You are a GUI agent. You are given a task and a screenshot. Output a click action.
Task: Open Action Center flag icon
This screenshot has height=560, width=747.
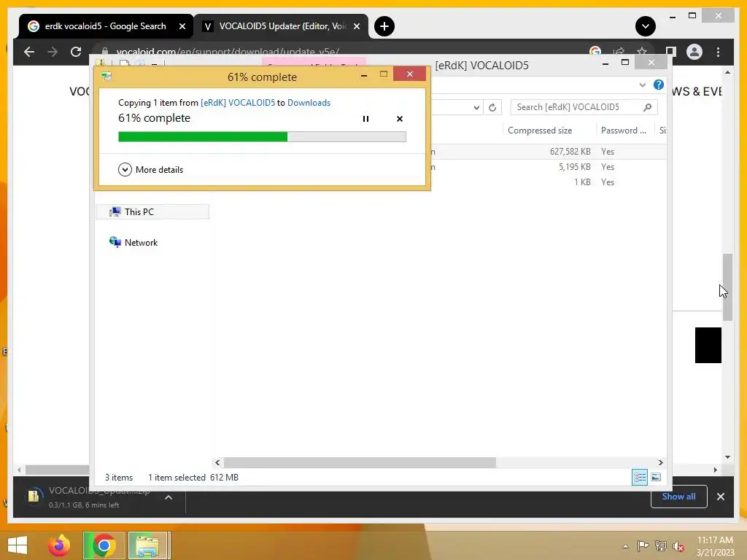643,545
